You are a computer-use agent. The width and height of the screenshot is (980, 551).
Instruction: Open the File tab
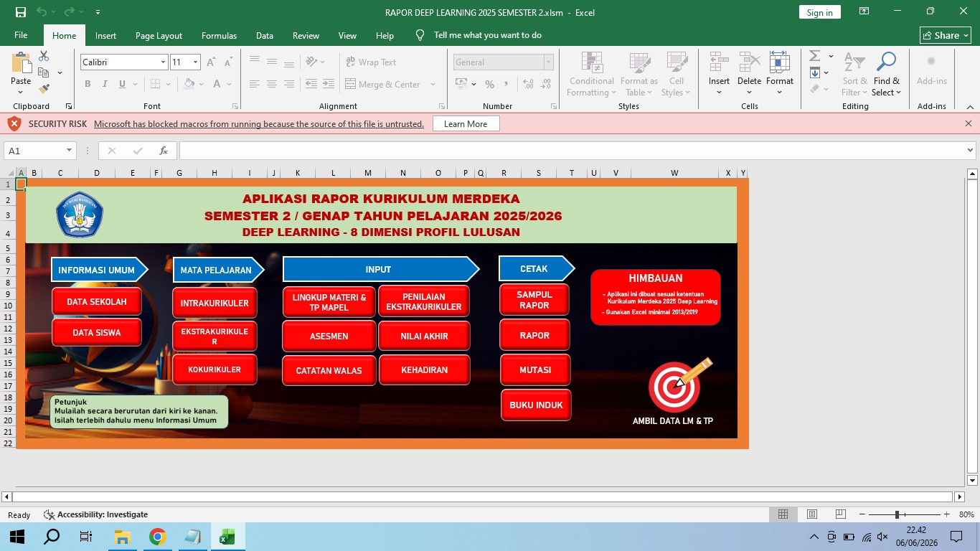21,35
